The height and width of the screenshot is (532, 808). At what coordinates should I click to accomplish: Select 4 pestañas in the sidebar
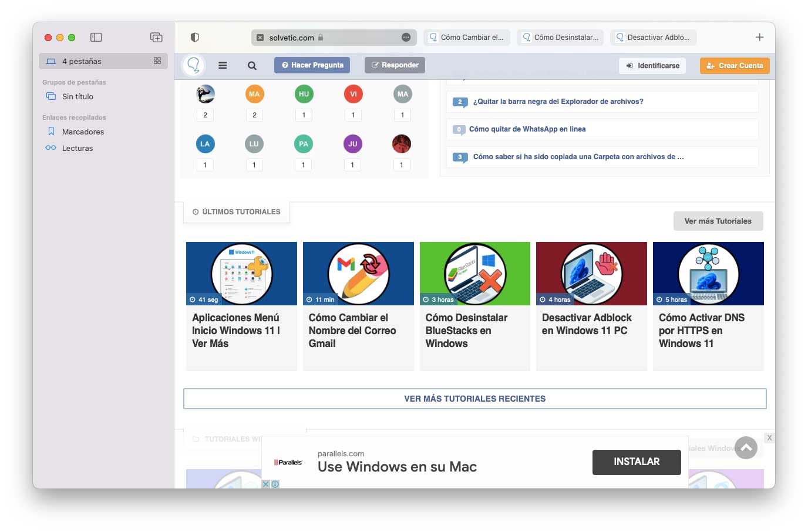(x=103, y=61)
